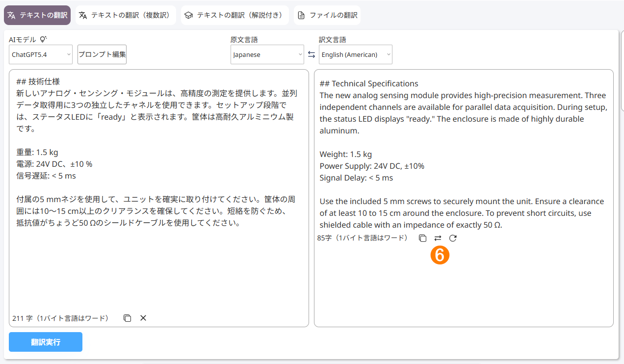This screenshot has height=364, width=624.
Task: Open the テキストの翻訳 tab
Action: tap(37, 15)
